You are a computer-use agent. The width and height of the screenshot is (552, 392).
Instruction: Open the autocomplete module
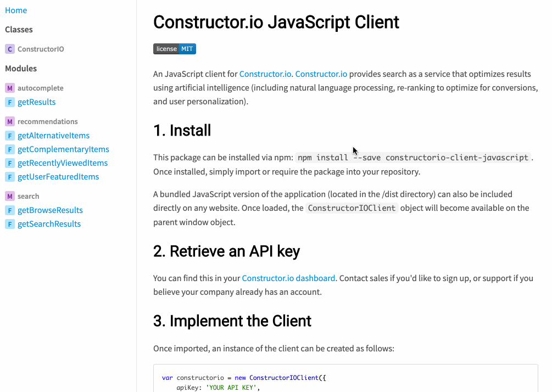(x=41, y=88)
